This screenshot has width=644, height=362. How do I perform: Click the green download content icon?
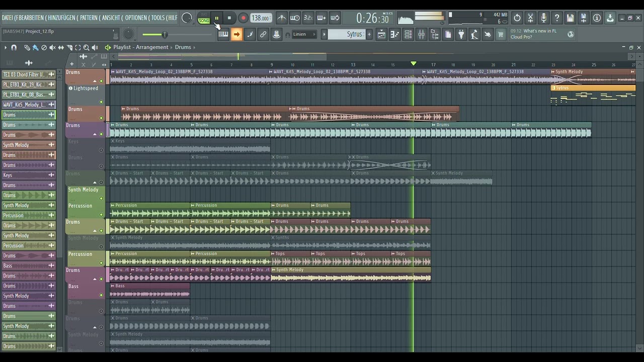610,18
